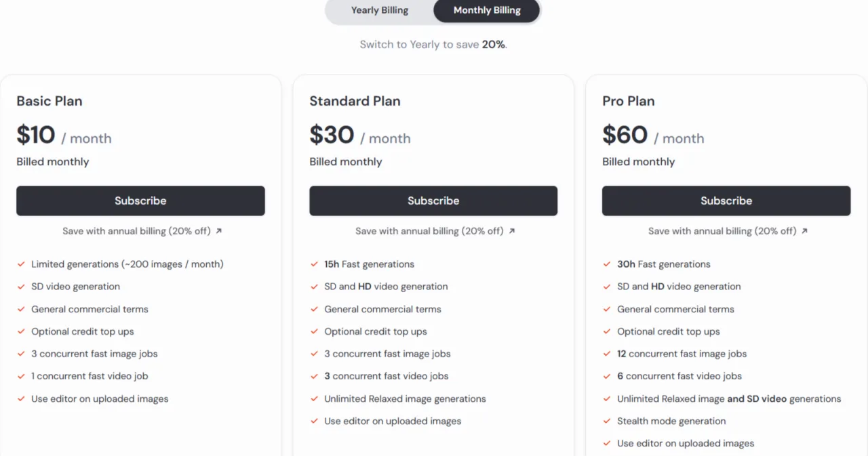Click the arrow icon beside Basic annual billing
Viewport: 868px width, 456px height.
click(219, 231)
